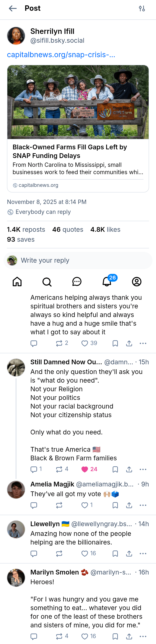Open Sherrilyn Ifill's profile name
Screen dimensions: 156x644
point(52,32)
